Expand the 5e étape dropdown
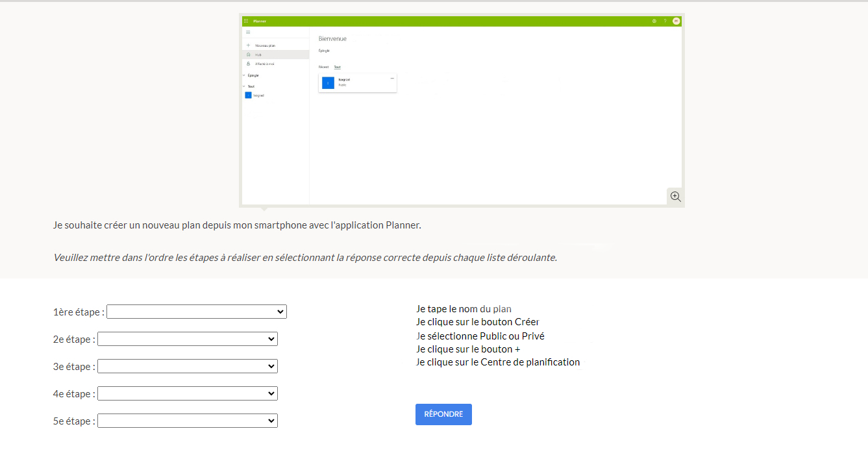 coord(187,421)
